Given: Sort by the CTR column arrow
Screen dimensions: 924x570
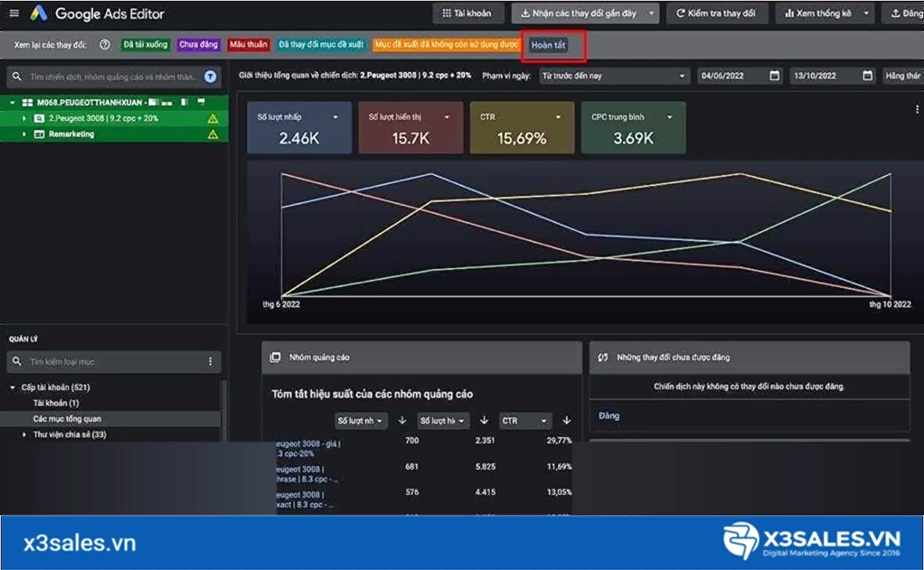Looking at the screenshot, I should [x=566, y=421].
